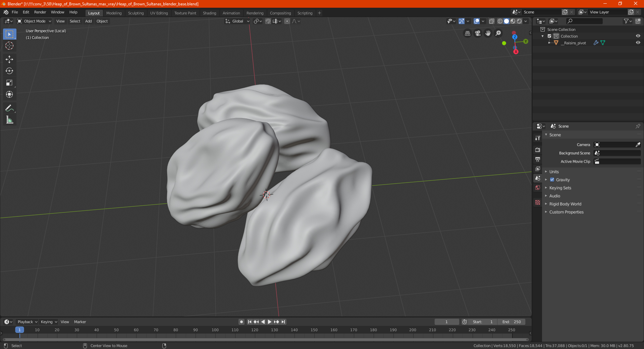Open the View Layer properties tab
The height and width of the screenshot is (349, 644).
(538, 168)
